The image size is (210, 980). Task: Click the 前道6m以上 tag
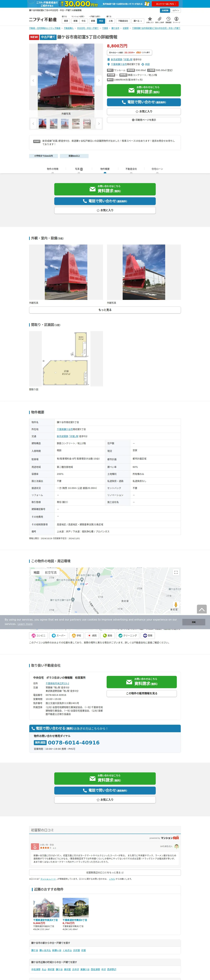(74, 156)
